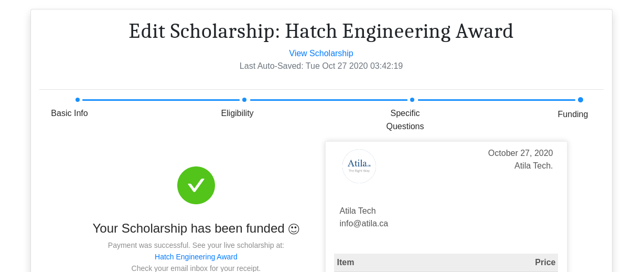Click the progress line between Basic Info and Eligibility
644x272 pixels.
coord(161,100)
